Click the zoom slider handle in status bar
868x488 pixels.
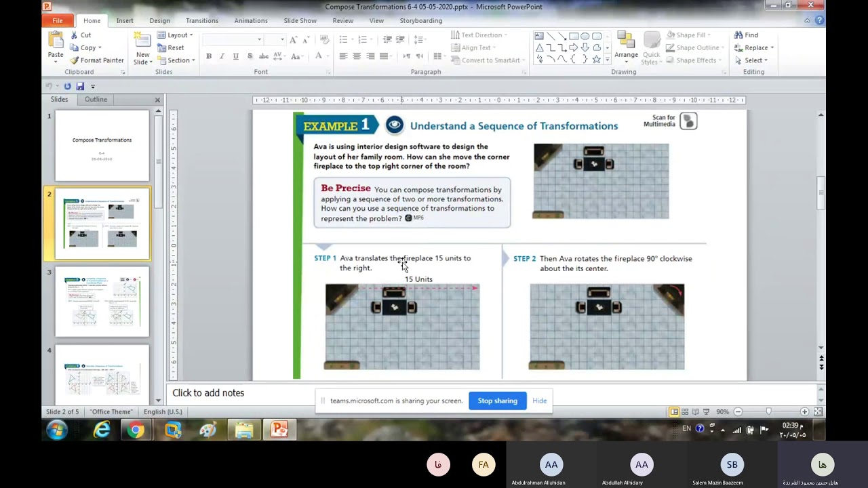click(x=768, y=411)
